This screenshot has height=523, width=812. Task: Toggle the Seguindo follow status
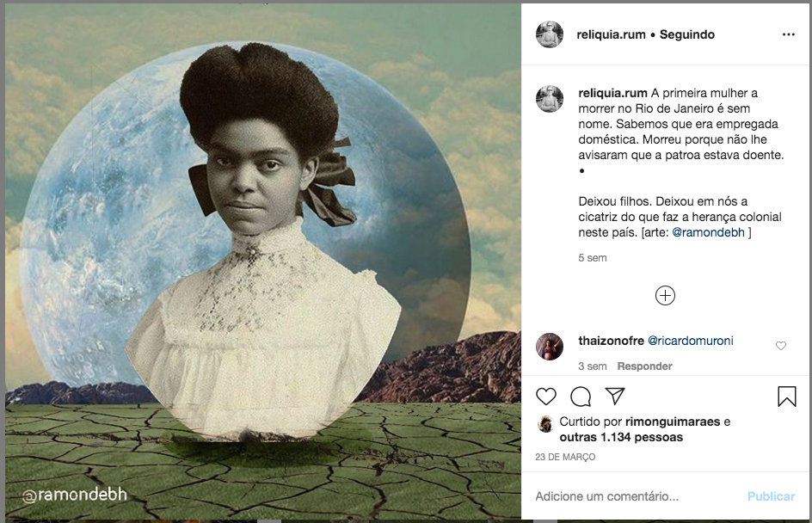[x=686, y=34]
